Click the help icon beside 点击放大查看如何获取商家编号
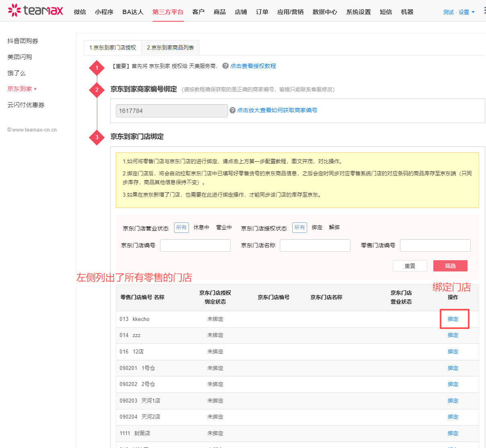 (232, 110)
